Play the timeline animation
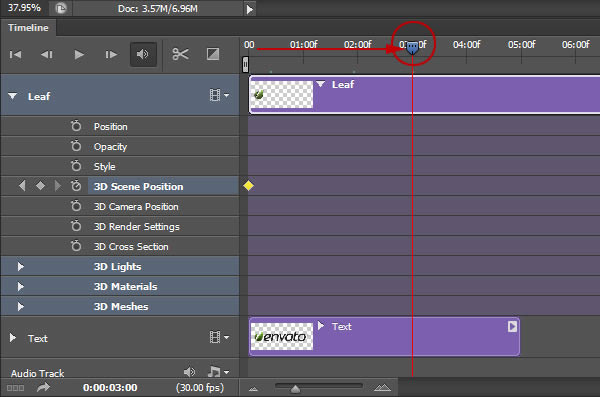The height and width of the screenshot is (397, 600). [x=79, y=55]
